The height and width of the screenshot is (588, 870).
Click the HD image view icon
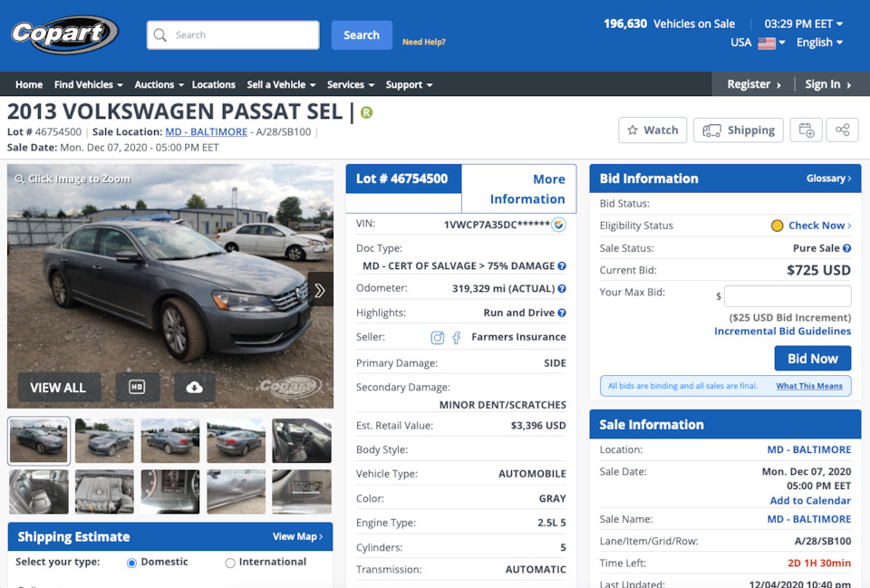click(137, 387)
